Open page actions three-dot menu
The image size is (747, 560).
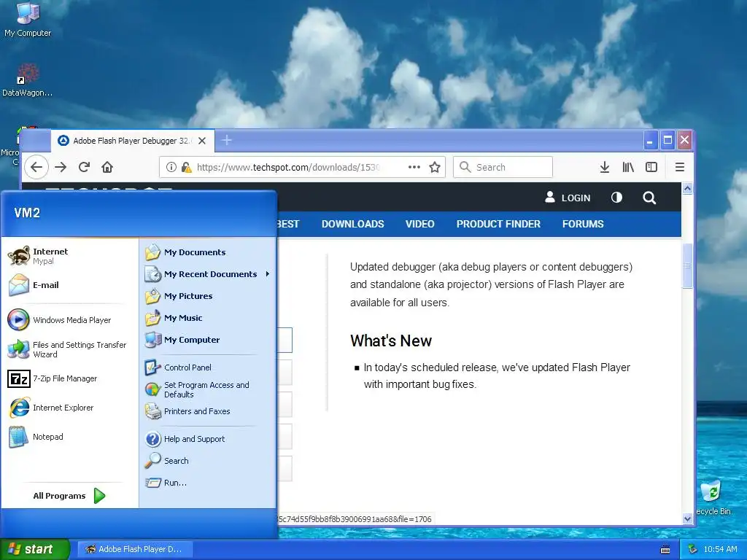coord(414,167)
